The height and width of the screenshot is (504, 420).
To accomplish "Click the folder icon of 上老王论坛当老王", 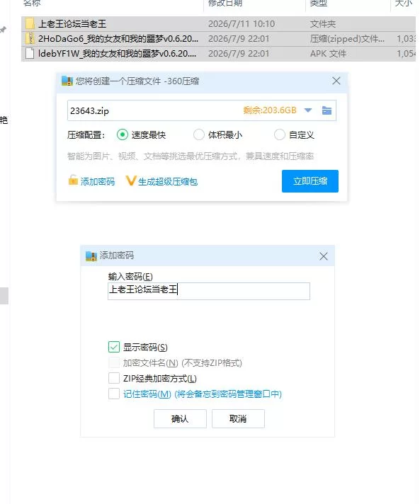I will pos(30,24).
